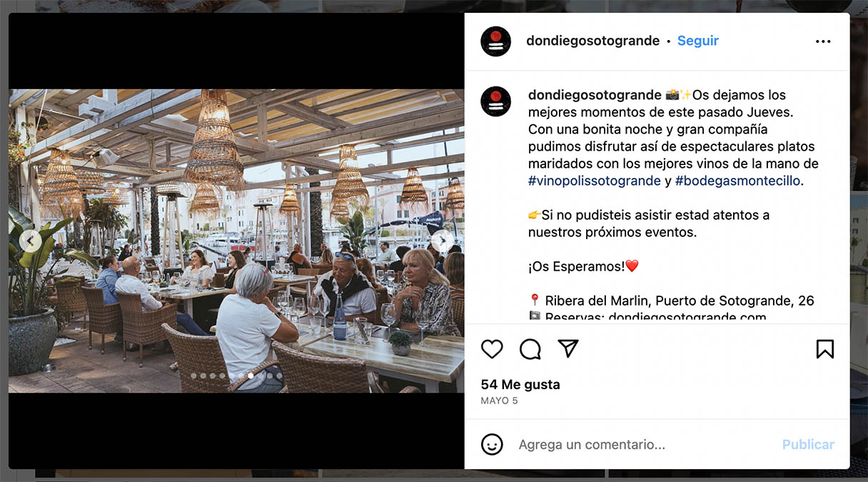
Task: Click the comment input field
Action: coord(642,444)
